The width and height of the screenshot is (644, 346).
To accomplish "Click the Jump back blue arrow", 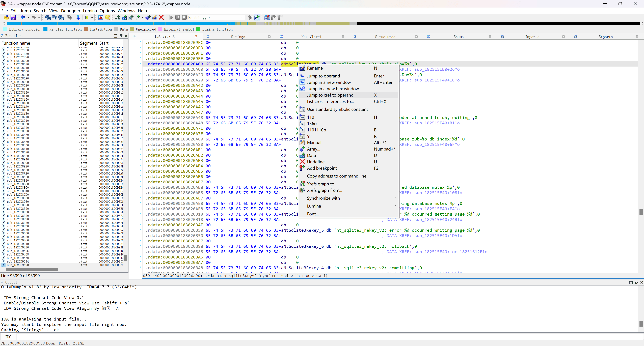I will pyautogui.click(x=23, y=17).
